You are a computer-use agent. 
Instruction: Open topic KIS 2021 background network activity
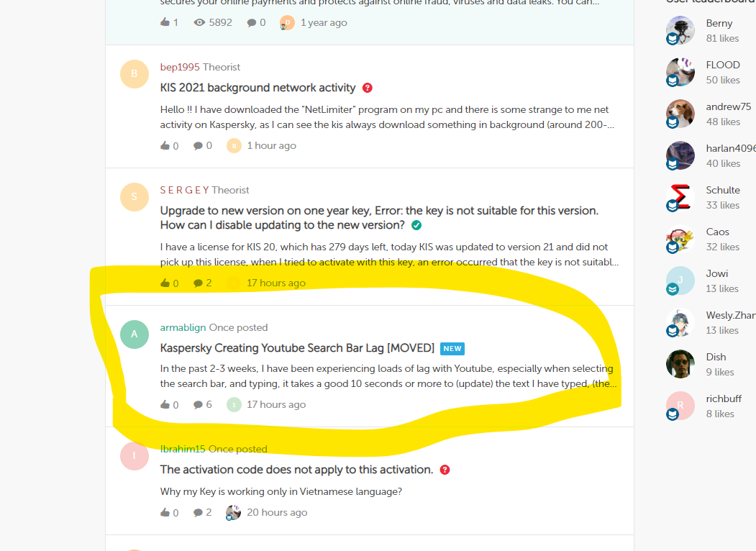pos(258,88)
